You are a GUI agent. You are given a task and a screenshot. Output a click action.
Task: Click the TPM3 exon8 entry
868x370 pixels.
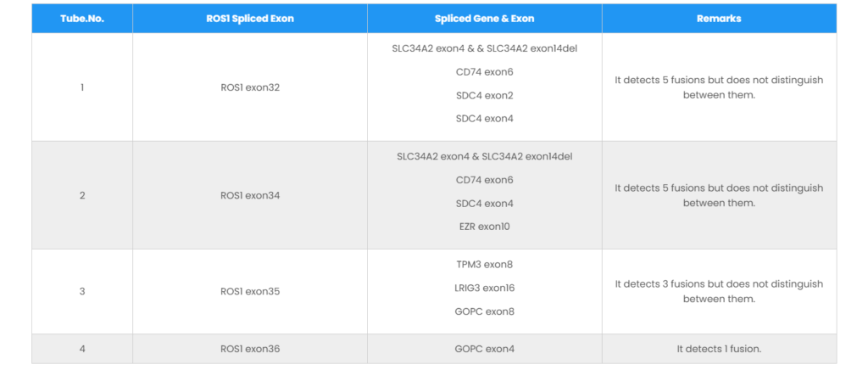click(484, 264)
